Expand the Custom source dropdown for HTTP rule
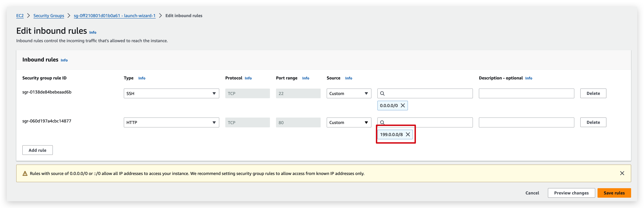 pyautogui.click(x=349, y=122)
